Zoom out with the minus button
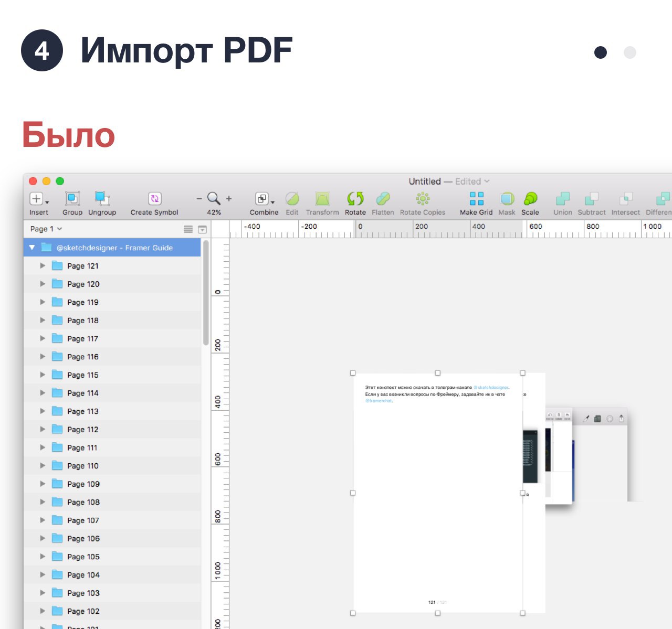 point(199,199)
